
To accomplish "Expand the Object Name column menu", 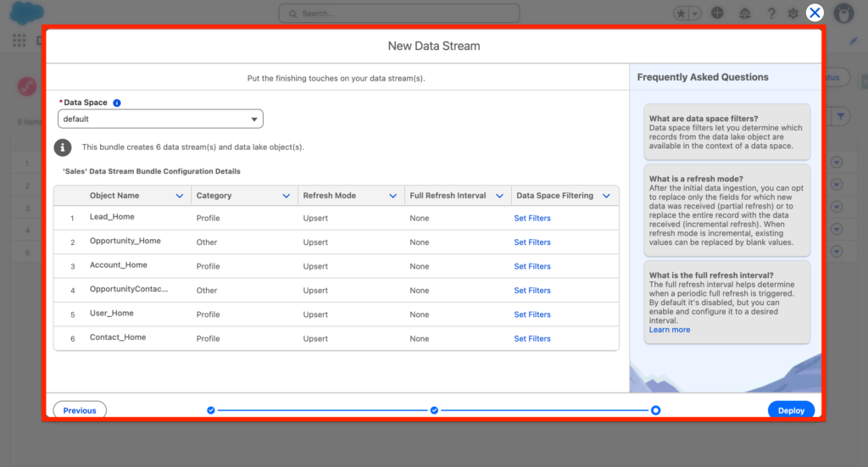I will point(179,196).
